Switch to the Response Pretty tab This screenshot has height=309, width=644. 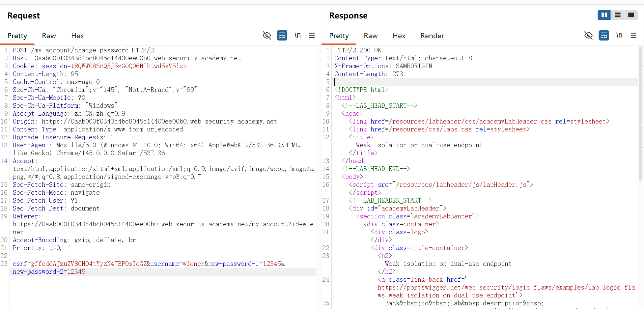point(339,36)
